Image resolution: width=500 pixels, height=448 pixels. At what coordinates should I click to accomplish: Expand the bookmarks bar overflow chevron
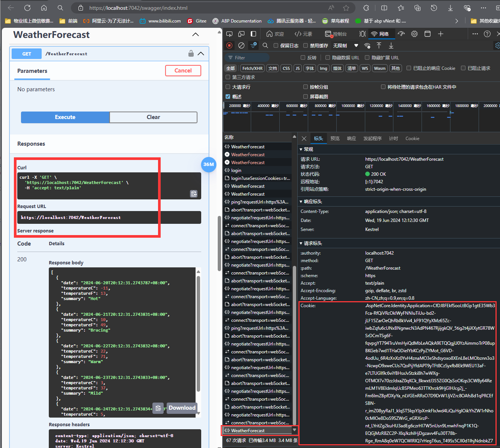(x=456, y=21)
